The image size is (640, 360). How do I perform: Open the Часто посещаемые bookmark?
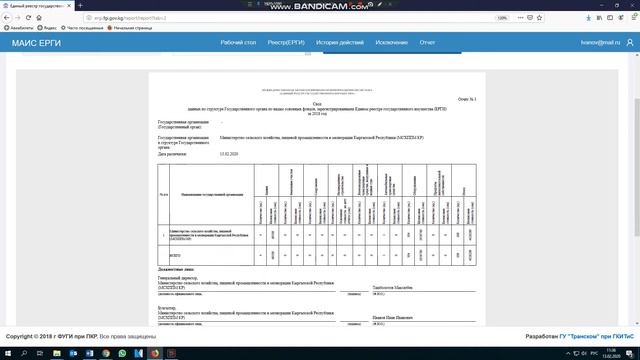point(82,28)
